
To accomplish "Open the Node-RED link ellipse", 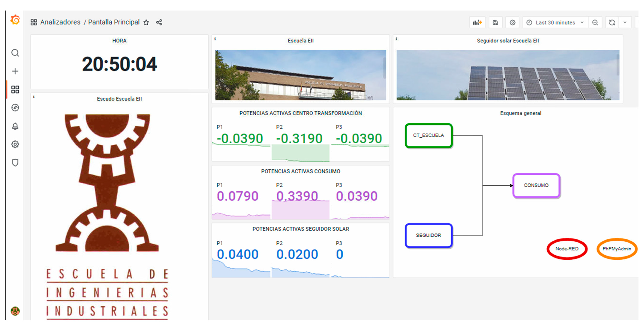I will 567,249.
